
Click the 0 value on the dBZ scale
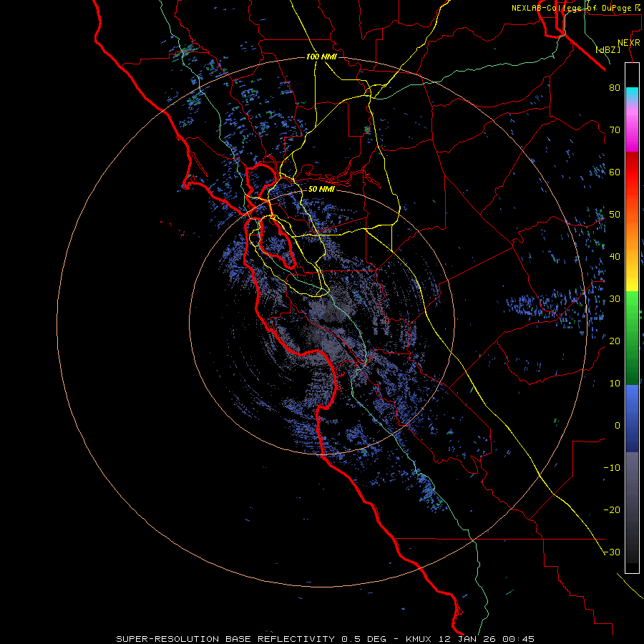tap(618, 426)
